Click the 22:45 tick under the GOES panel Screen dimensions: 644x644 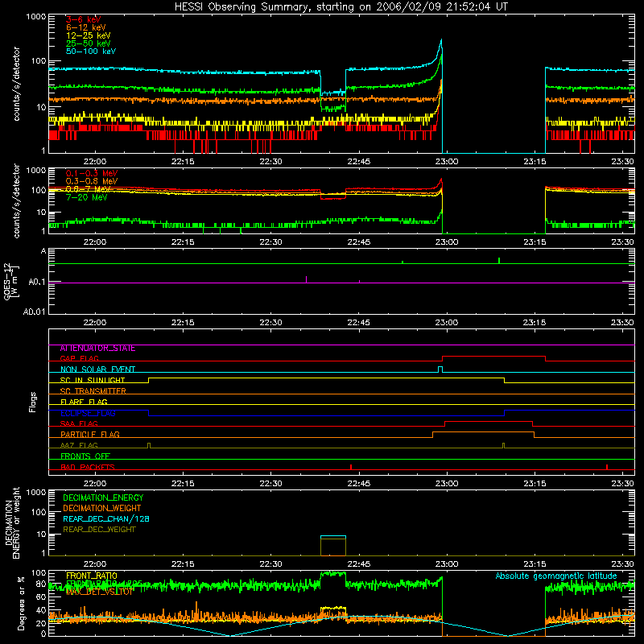pyautogui.click(x=358, y=323)
